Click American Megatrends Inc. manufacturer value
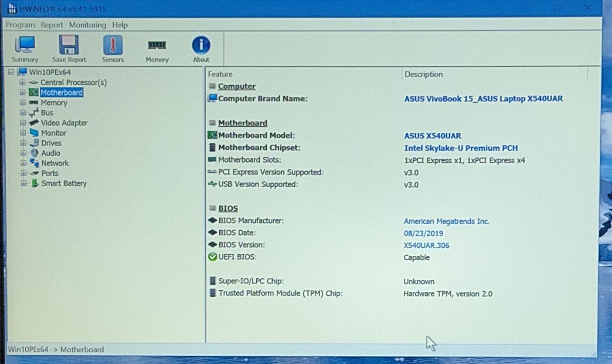Image resolution: width=612 pixels, height=364 pixels. (x=447, y=221)
